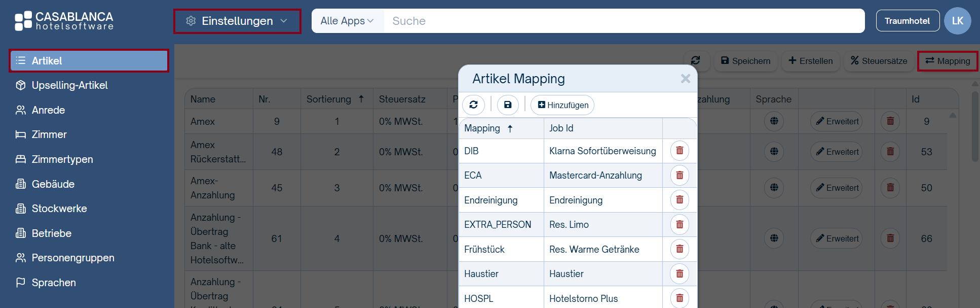Open language globe for article id 53
Screen dimensions: 980x308
(x=774, y=152)
